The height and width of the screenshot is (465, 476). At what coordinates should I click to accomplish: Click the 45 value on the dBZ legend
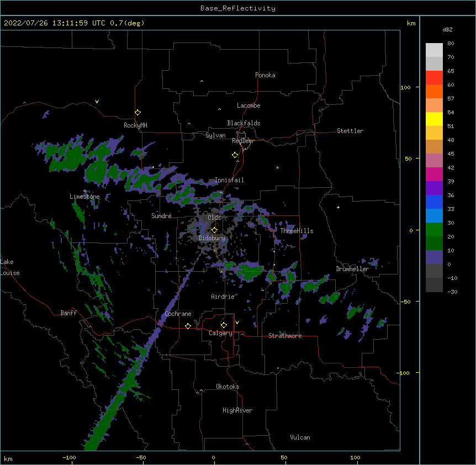[x=451, y=154]
